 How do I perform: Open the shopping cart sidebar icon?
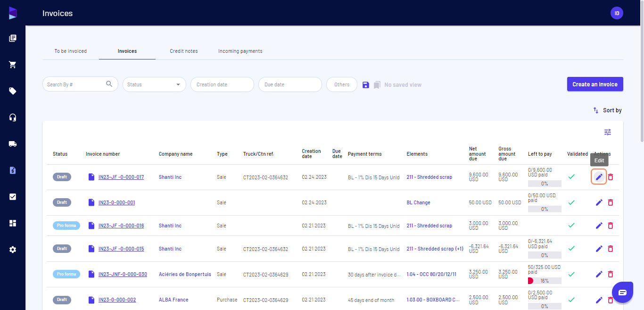pos(13,65)
